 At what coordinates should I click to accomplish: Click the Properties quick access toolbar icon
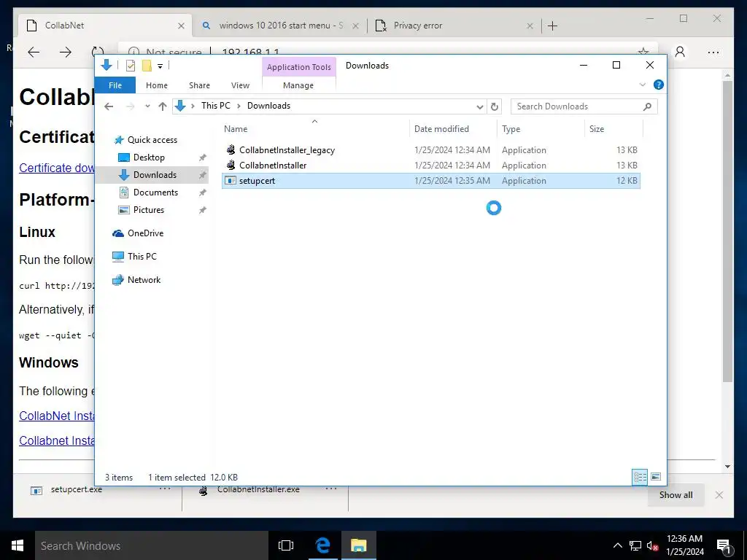130,66
